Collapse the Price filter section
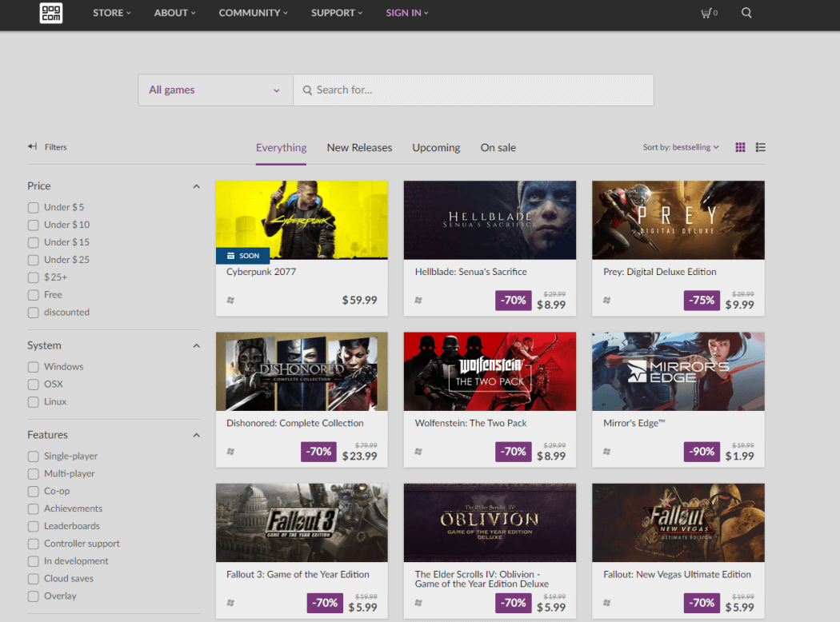 click(x=196, y=185)
